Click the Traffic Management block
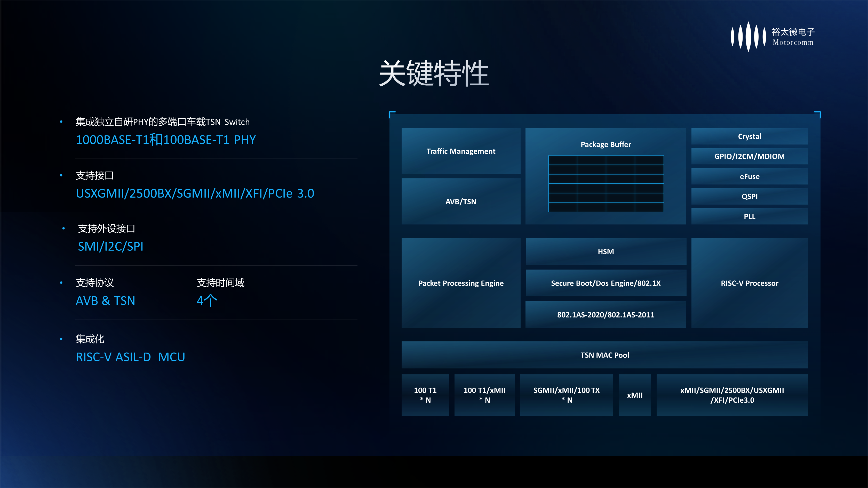Image resolution: width=868 pixels, height=488 pixels. (461, 151)
